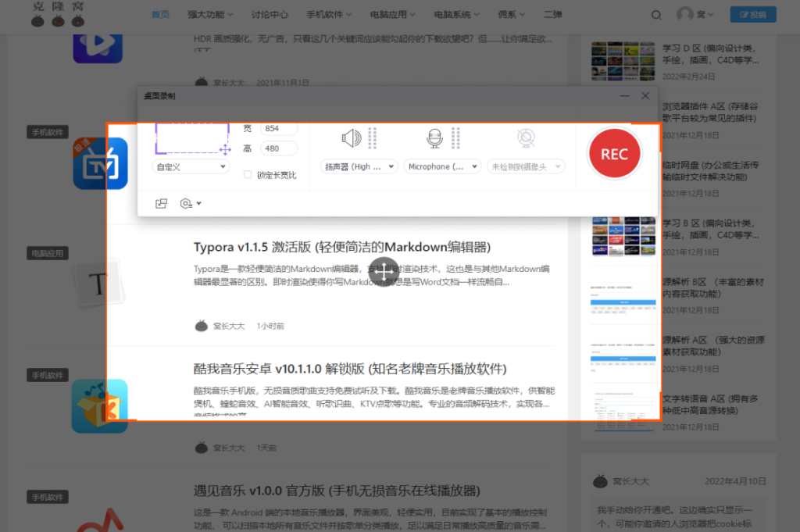800x532 pixels.
Task: Expand the 手机软件 navigation menu
Action: click(x=329, y=15)
